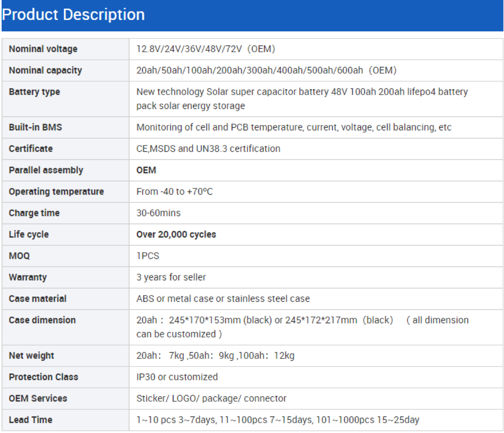Click the CE,MSDS and UN38.3 certification text
The height and width of the screenshot is (433, 504).
(x=208, y=149)
